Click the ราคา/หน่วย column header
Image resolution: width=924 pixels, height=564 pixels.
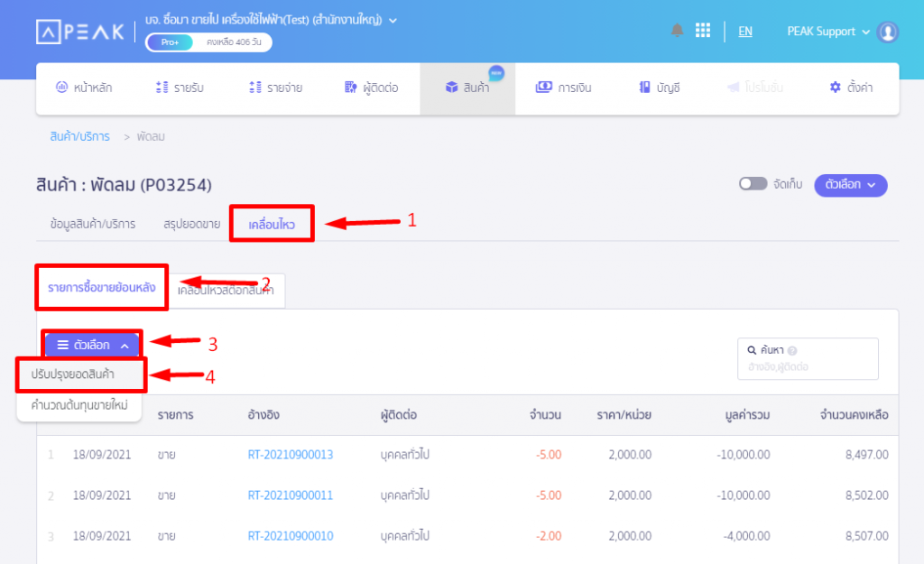(624, 415)
